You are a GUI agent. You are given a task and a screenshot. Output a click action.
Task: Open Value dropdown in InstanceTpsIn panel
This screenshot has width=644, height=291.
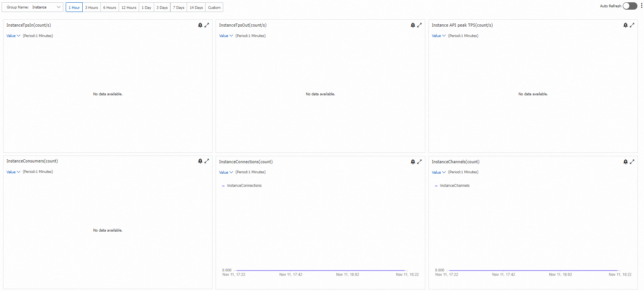pyautogui.click(x=13, y=36)
